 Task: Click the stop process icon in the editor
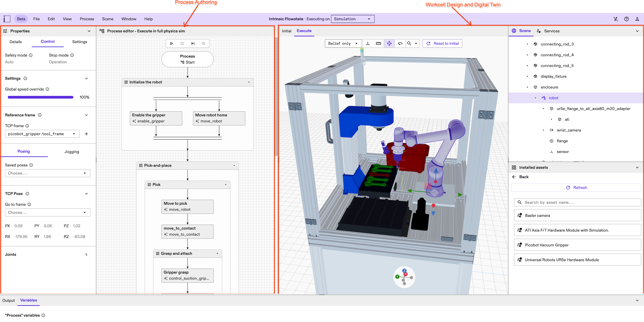[x=182, y=43]
